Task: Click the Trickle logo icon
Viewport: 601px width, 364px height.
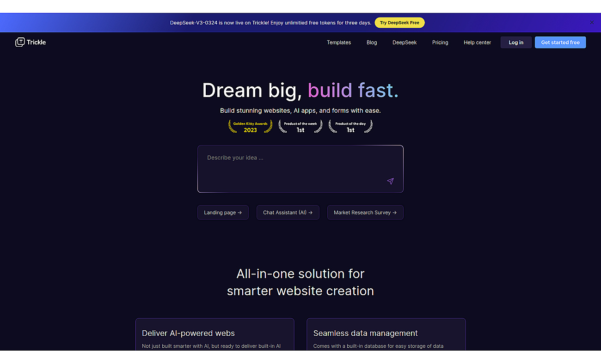Action: pyautogui.click(x=20, y=42)
